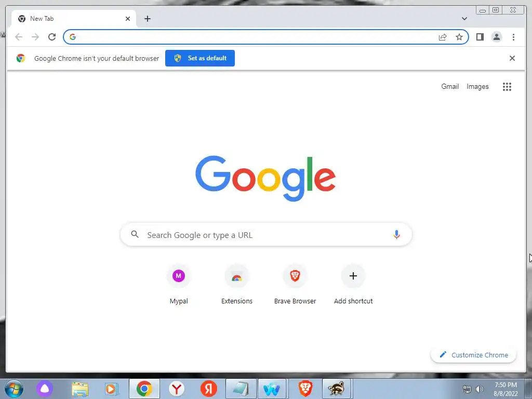Focus the Search Google or type a URL box
This screenshot has height=399, width=532.
click(x=266, y=234)
